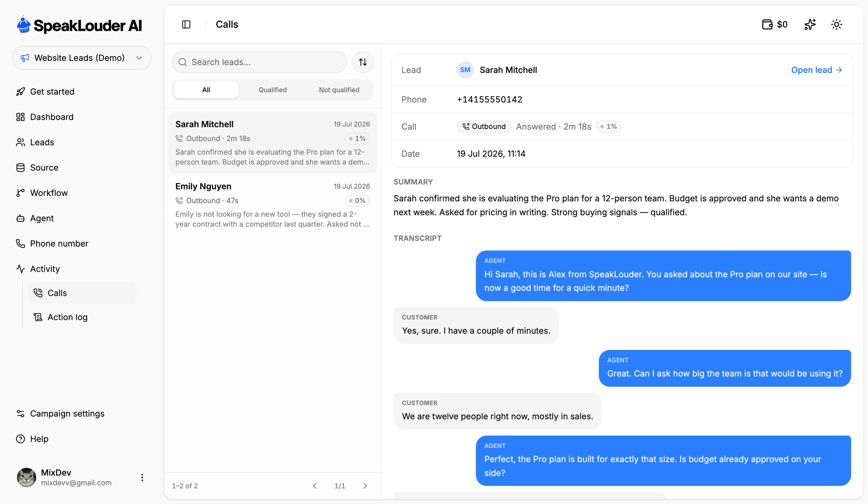Click the email mixdevv@gmail.com
The height and width of the screenshot is (504, 868).
point(76,483)
